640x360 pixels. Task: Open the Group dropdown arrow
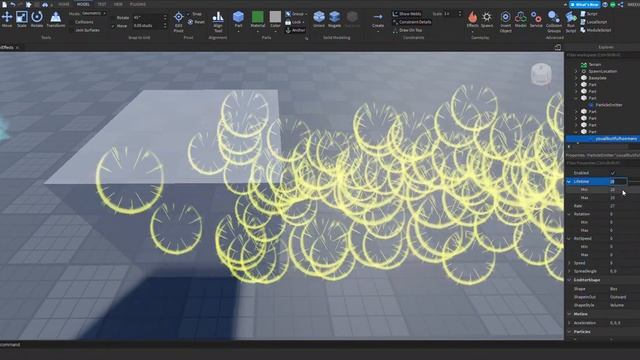click(x=306, y=14)
